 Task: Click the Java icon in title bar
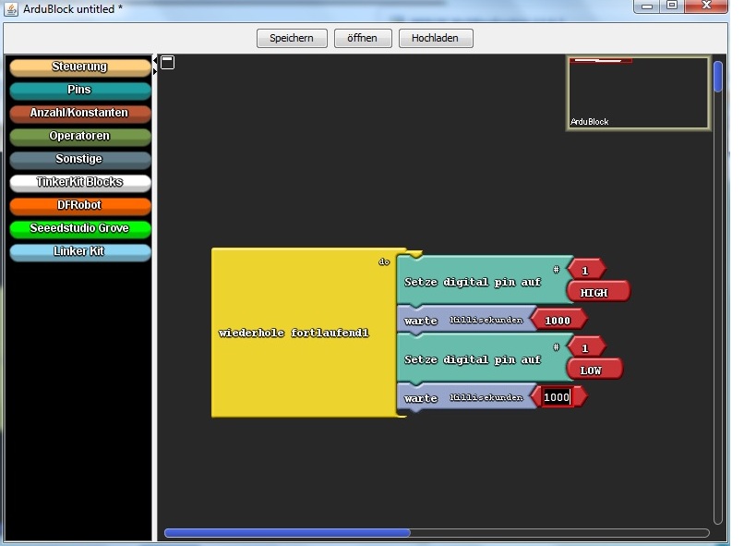point(10,8)
